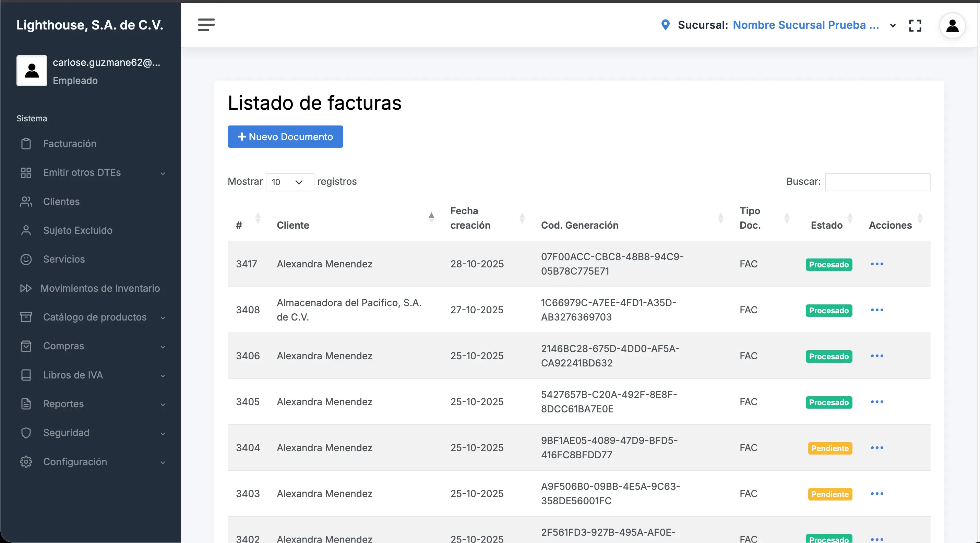Open actions menu for invoice 3408
This screenshot has height=543, width=980.
click(x=877, y=310)
